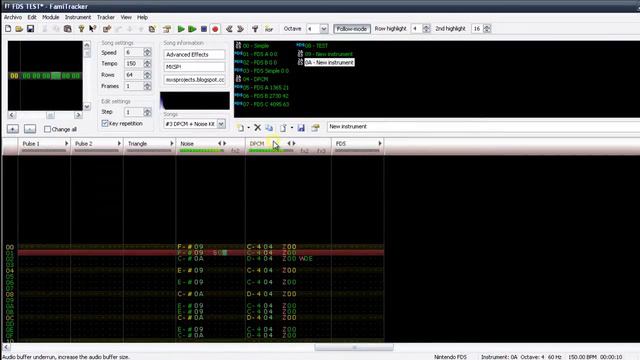Select instrument 09 - New instrument
This screenshot has width=640, height=360.
coord(329,54)
